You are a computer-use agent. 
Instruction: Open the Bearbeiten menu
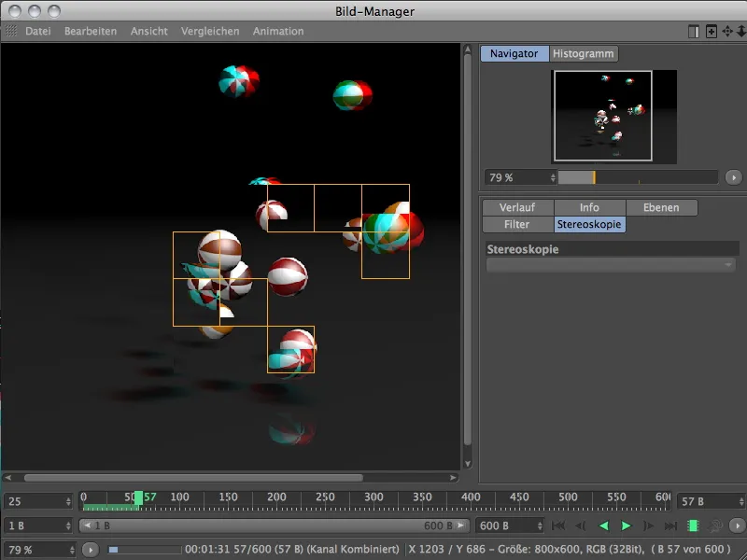point(91,32)
